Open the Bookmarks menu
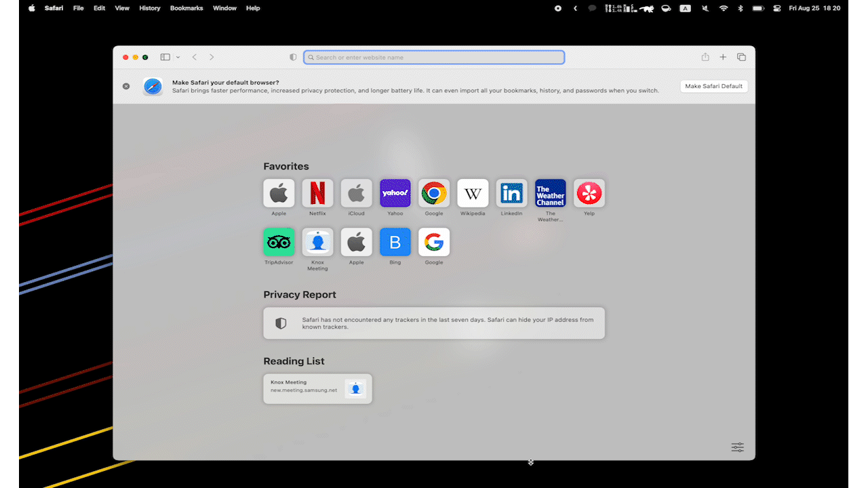Screen dimensions: 868x488 tap(186, 8)
